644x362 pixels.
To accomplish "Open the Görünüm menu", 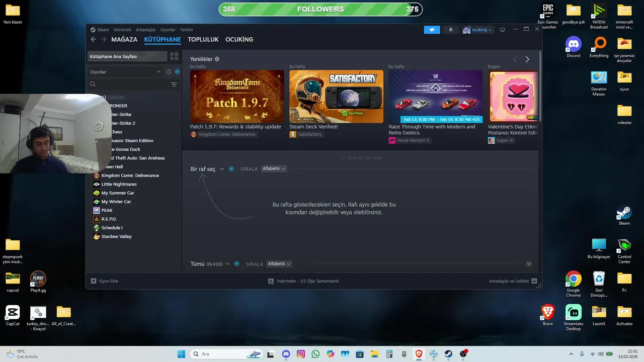I will point(122,30).
